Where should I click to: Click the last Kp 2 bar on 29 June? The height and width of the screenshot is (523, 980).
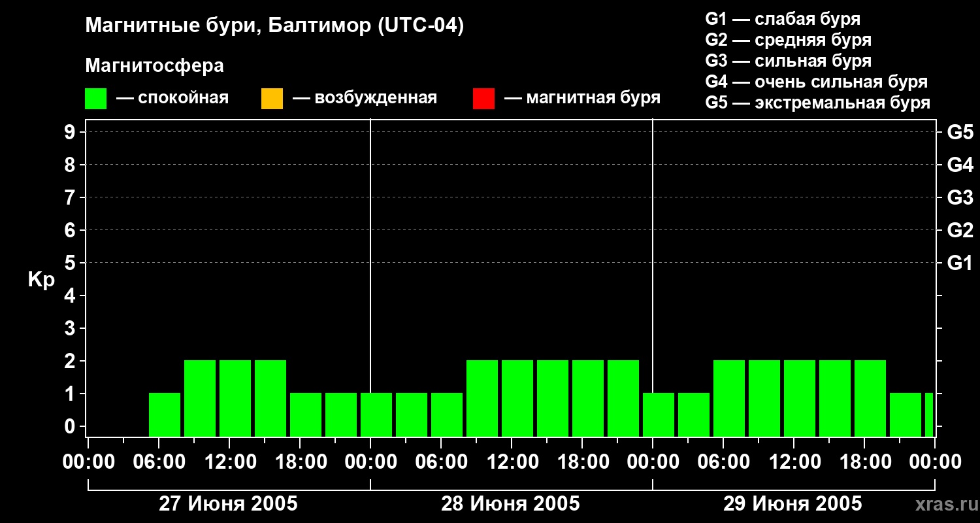[x=870, y=398]
